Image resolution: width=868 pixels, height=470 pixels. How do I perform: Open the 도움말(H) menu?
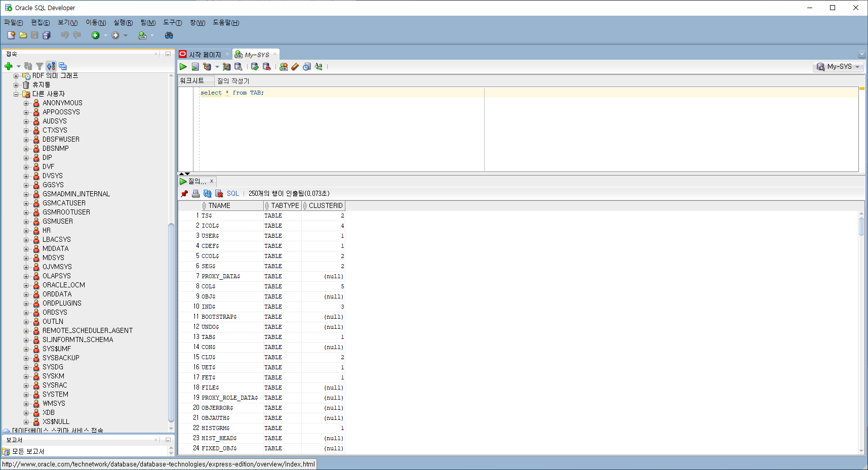(x=226, y=23)
